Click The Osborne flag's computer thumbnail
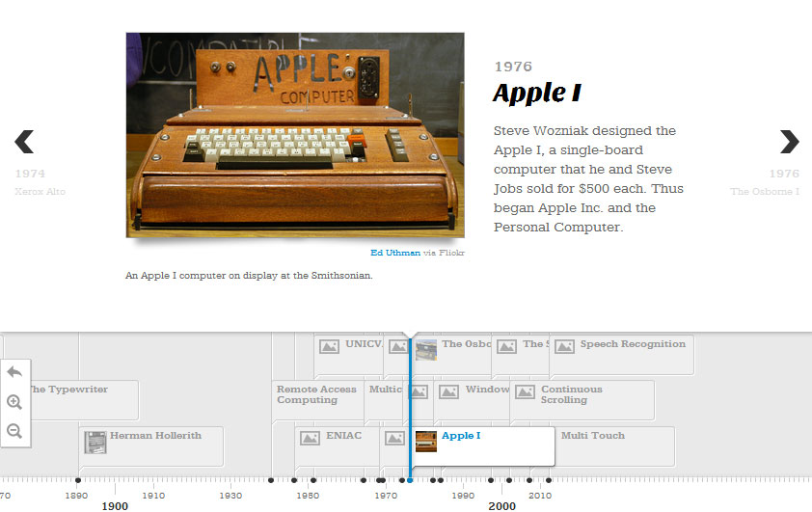Image resolution: width=812 pixels, height=512 pixels. [x=426, y=350]
